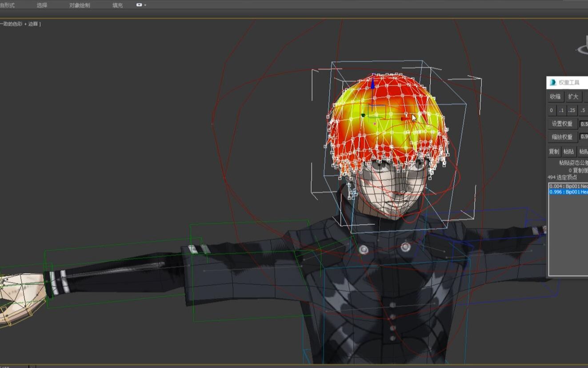This screenshot has width=588, height=368.
Task: Switch to the 选择 ribbon tab
Action: coord(41,5)
